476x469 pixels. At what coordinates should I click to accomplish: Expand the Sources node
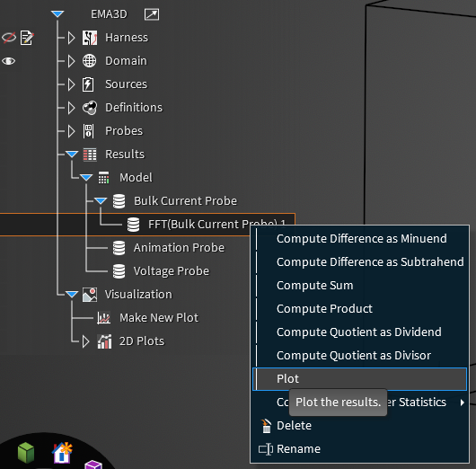71,84
